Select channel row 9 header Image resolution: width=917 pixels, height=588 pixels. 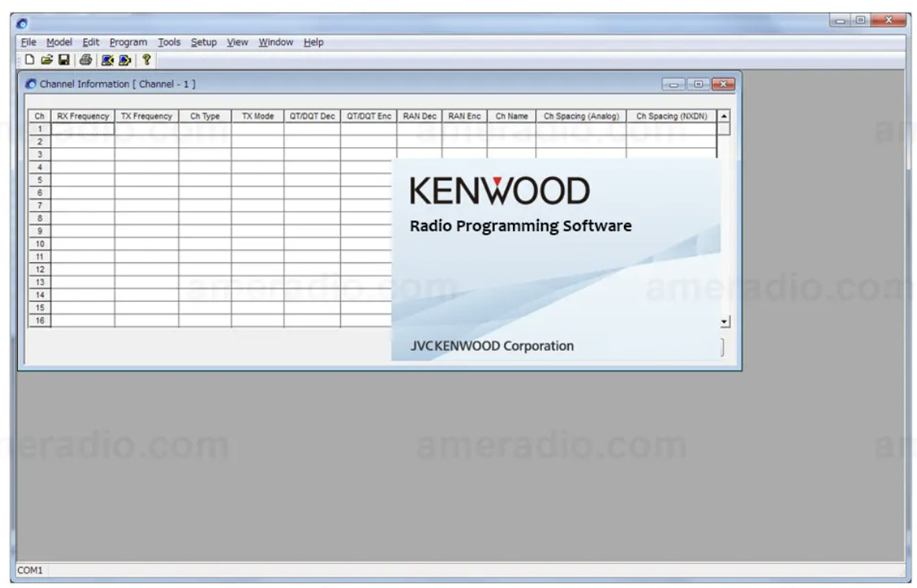coord(39,231)
